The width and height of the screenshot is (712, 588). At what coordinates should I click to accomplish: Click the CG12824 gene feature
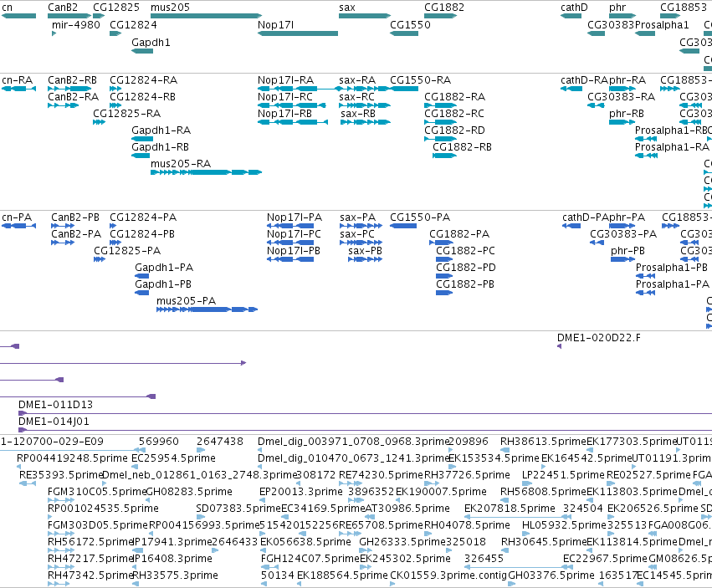pyautogui.click(x=115, y=33)
